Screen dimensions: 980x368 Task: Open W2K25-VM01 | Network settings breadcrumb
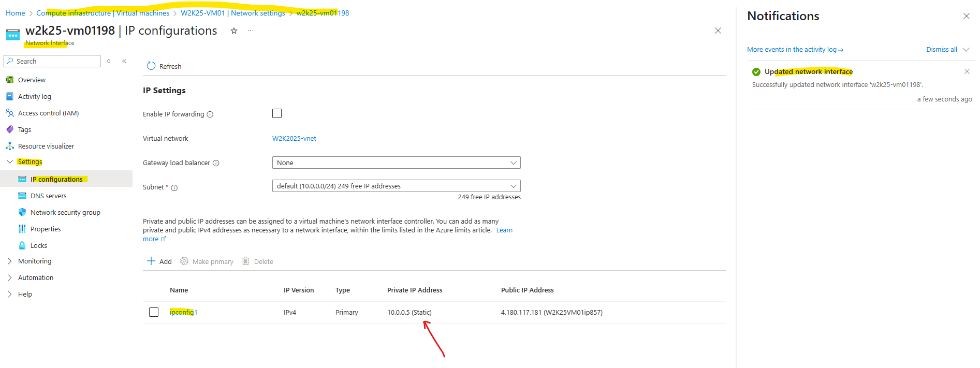(233, 13)
